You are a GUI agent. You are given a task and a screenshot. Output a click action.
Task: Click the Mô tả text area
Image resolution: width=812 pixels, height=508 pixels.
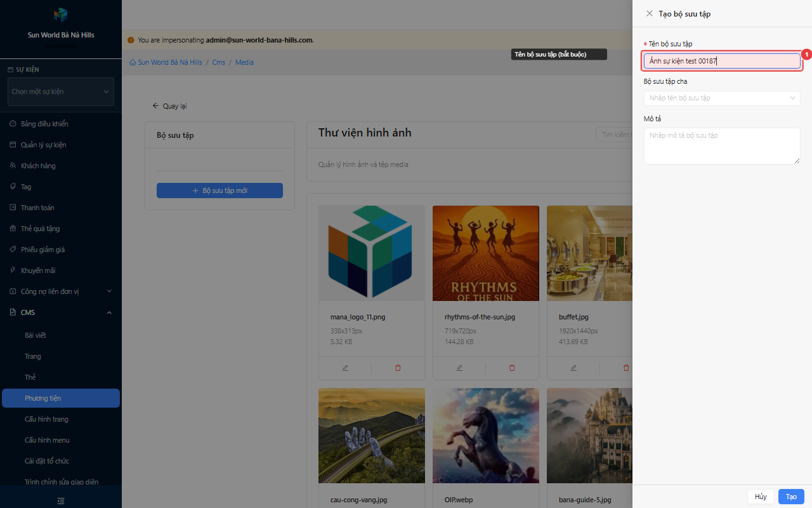point(722,146)
